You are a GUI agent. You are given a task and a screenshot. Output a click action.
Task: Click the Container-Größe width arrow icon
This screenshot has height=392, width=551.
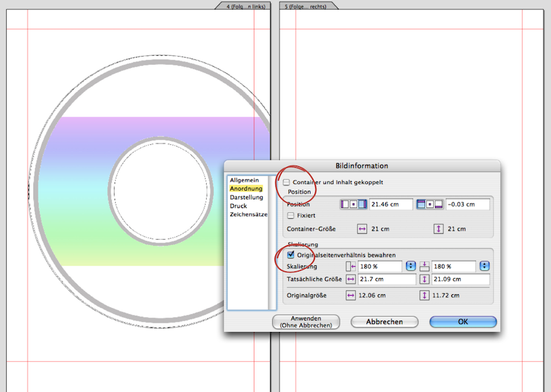pyautogui.click(x=362, y=229)
